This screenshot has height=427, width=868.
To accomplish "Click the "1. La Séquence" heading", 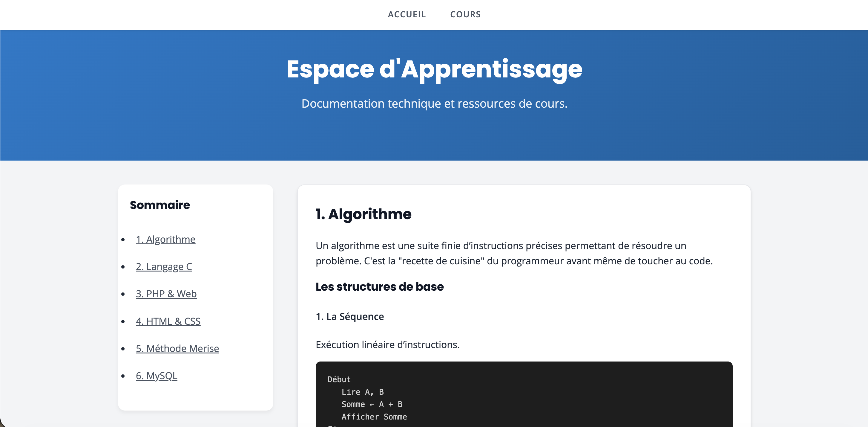I will (349, 316).
